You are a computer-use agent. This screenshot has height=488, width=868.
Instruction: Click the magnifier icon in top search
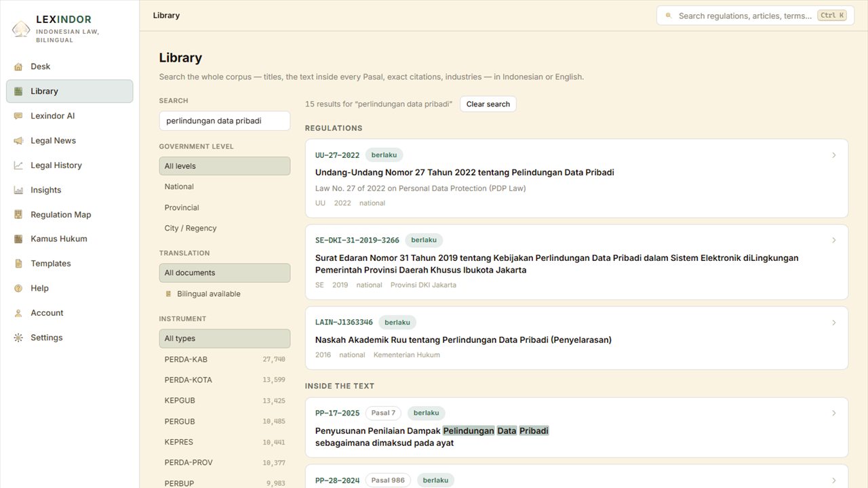[669, 15]
